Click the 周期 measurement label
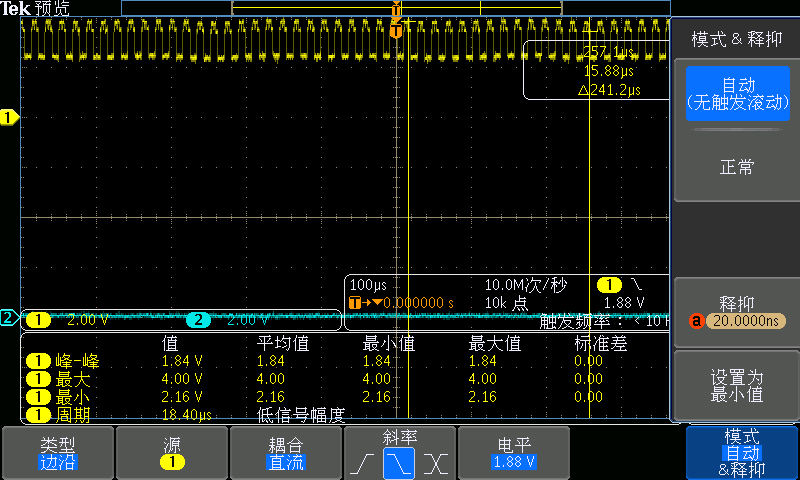This screenshot has height=480, width=800. pyautogui.click(x=73, y=415)
